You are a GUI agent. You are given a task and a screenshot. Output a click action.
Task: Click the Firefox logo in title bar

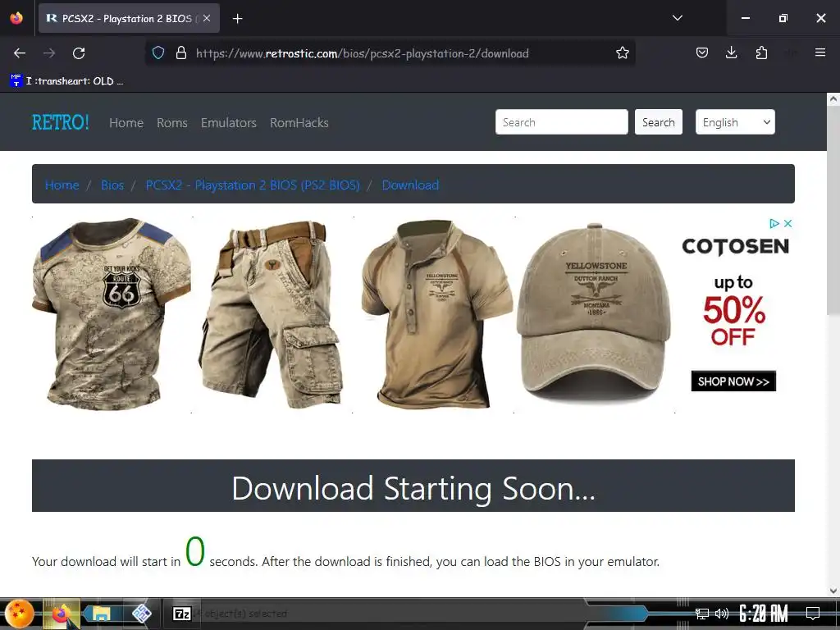[16, 18]
